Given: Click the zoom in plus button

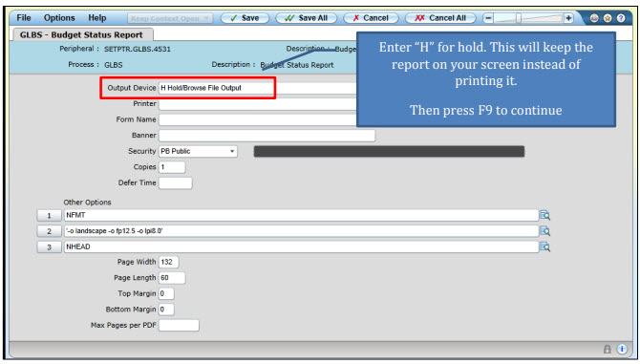Looking at the screenshot, I should click(568, 18).
